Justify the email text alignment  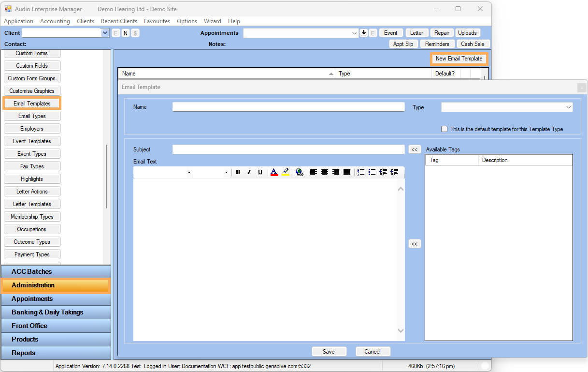pos(347,172)
